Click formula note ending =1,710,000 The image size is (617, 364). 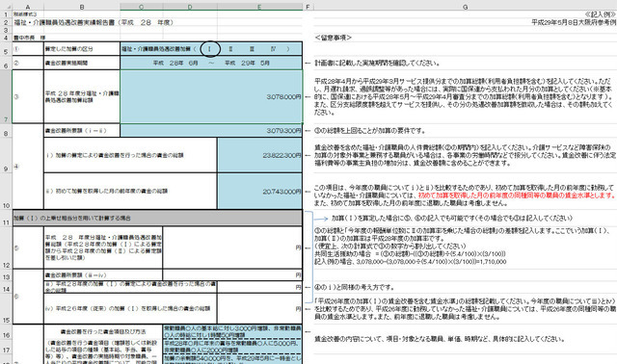tap(411, 261)
